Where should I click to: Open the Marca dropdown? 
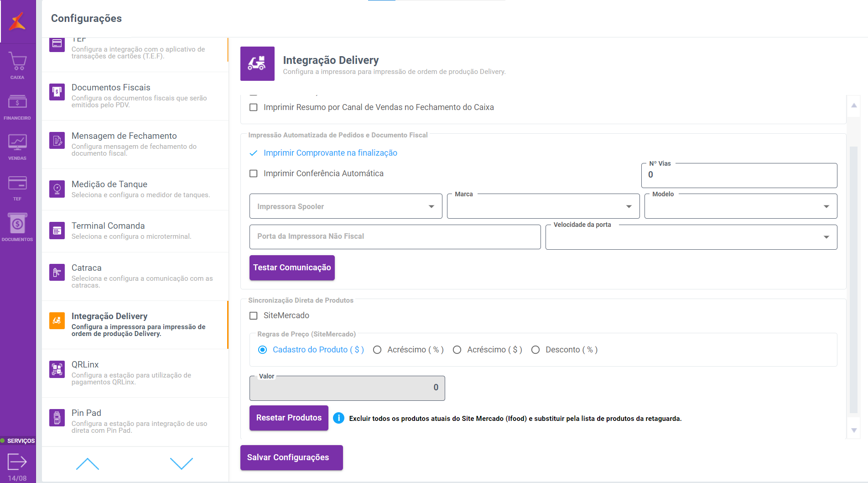point(543,206)
